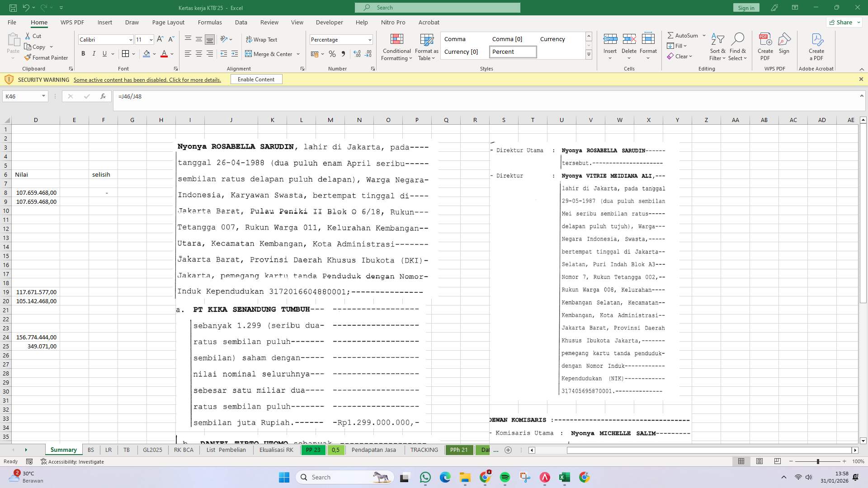Open the security warning details link
This screenshot has height=488, width=868.
tap(147, 80)
